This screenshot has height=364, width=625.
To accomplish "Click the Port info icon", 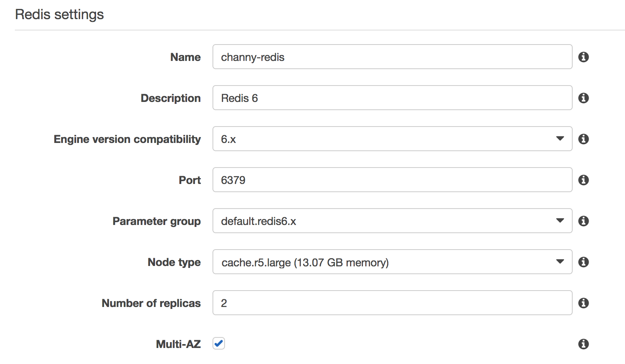I will tap(584, 180).
